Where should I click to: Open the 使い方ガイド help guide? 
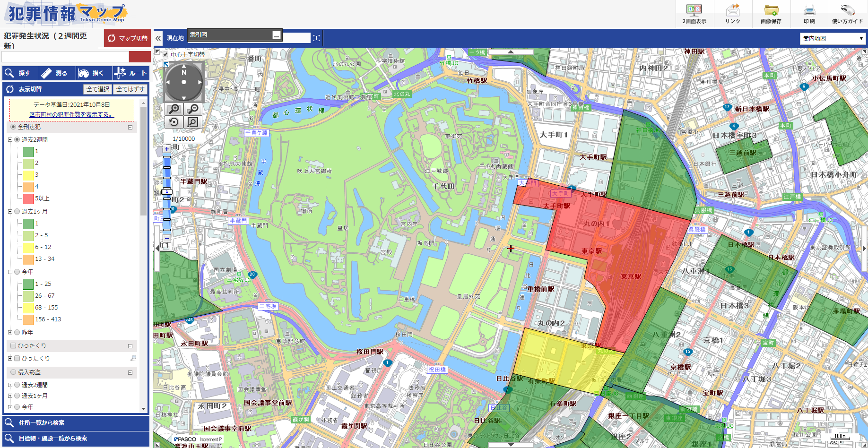(x=847, y=14)
